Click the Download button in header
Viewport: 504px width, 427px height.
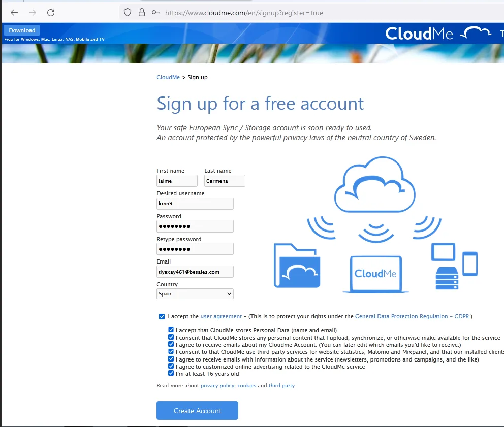22,30
